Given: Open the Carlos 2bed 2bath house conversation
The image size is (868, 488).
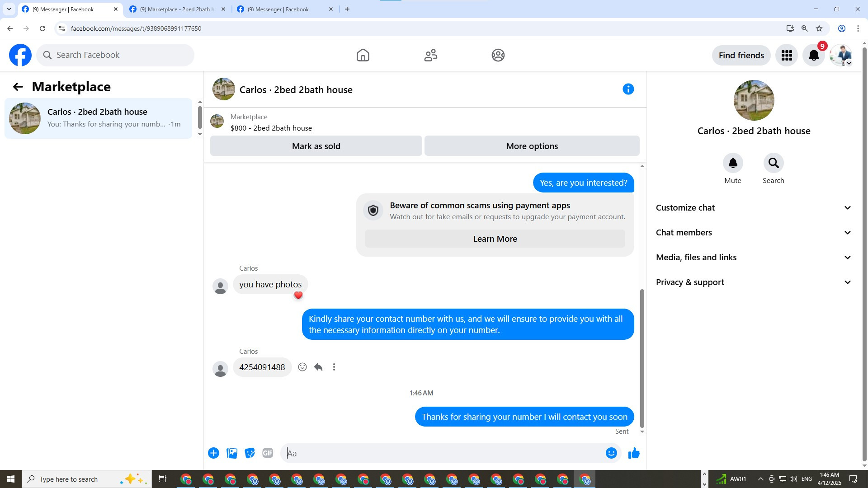Looking at the screenshot, I should (x=98, y=118).
